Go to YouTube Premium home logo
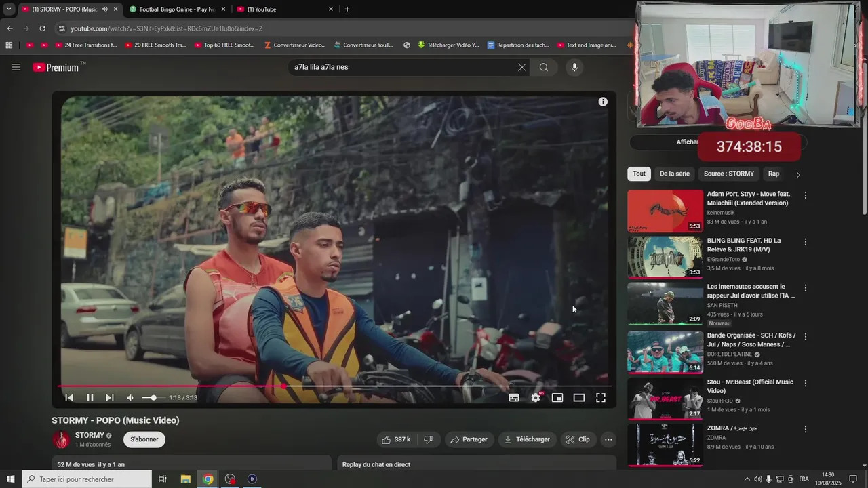 tap(57, 67)
